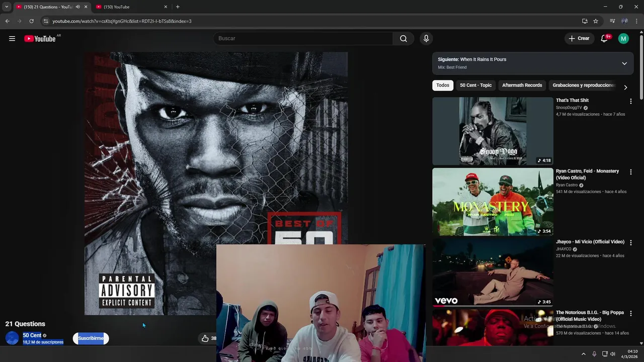
Task: Open Jhayco Mi Vicio video thumbnail
Action: tap(493, 273)
